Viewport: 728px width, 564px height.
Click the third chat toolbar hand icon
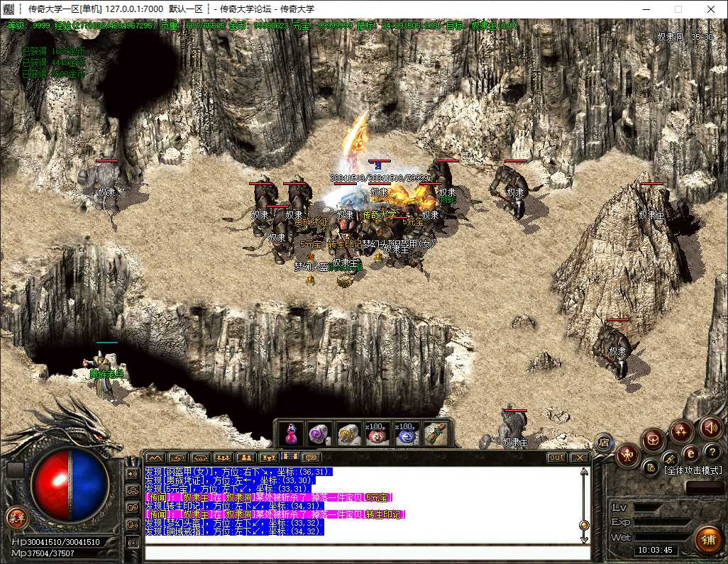[200, 458]
